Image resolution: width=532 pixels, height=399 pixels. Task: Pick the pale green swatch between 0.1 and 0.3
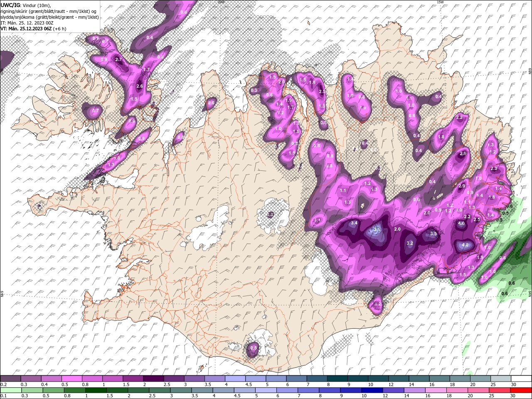(x=11, y=390)
